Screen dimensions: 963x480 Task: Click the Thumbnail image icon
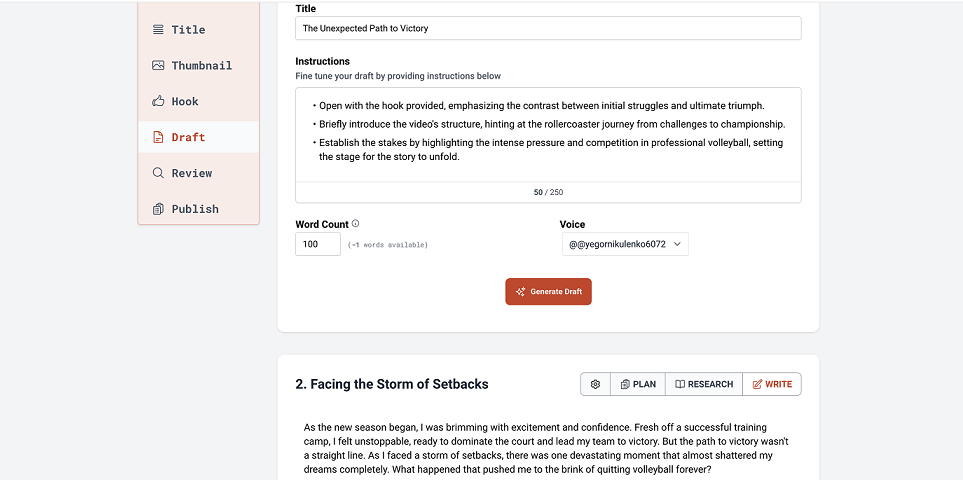click(158, 66)
